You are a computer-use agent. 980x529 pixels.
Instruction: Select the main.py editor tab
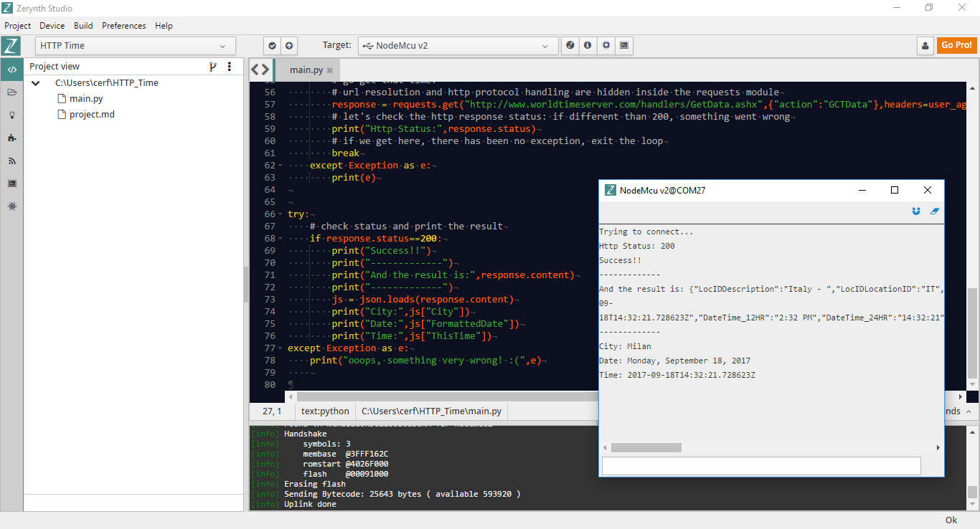pyautogui.click(x=306, y=70)
